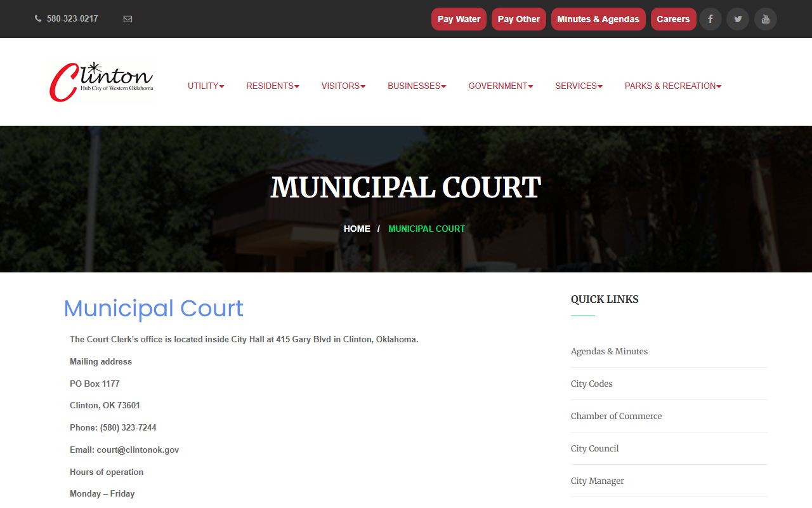Image resolution: width=812 pixels, height=508 pixels.
Task: Expand the Parks & Recreation menu
Action: (x=673, y=86)
